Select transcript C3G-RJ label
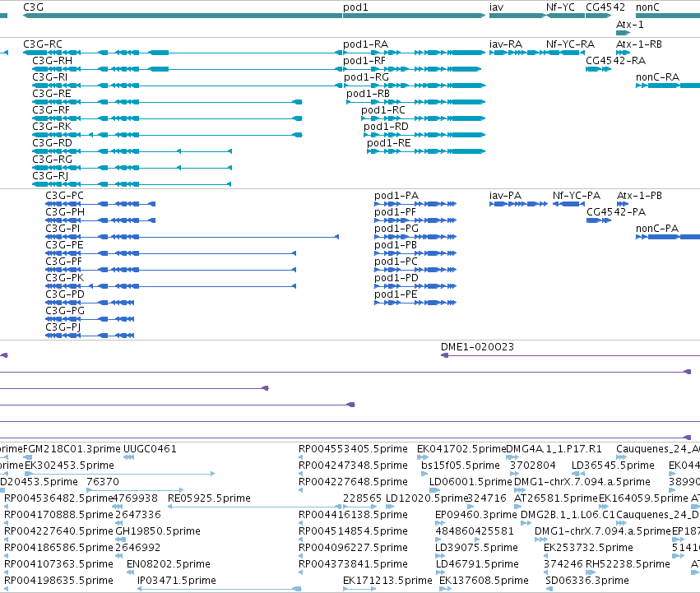Viewport: 700px width, 593px height. pyautogui.click(x=50, y=176)
